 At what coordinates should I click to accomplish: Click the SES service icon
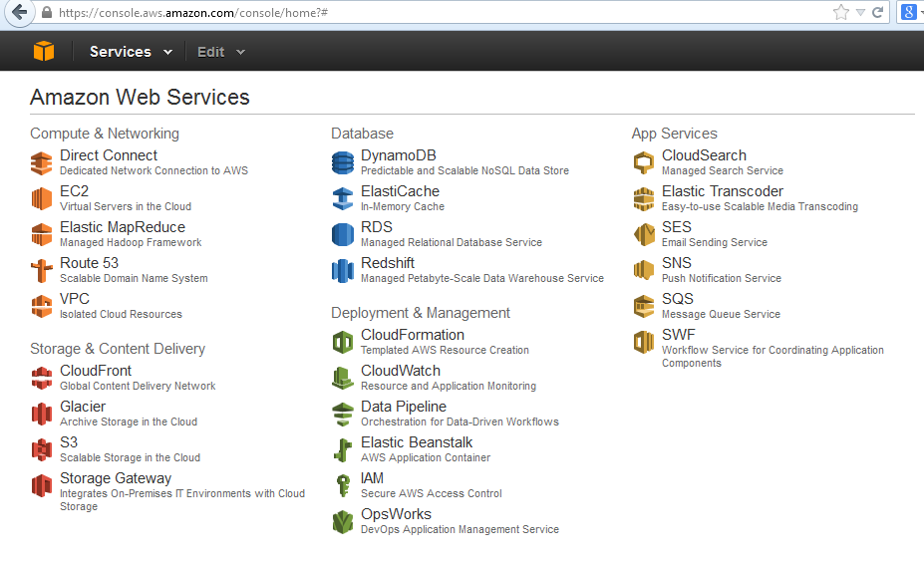pyautogui.click(x=644, y=234)
